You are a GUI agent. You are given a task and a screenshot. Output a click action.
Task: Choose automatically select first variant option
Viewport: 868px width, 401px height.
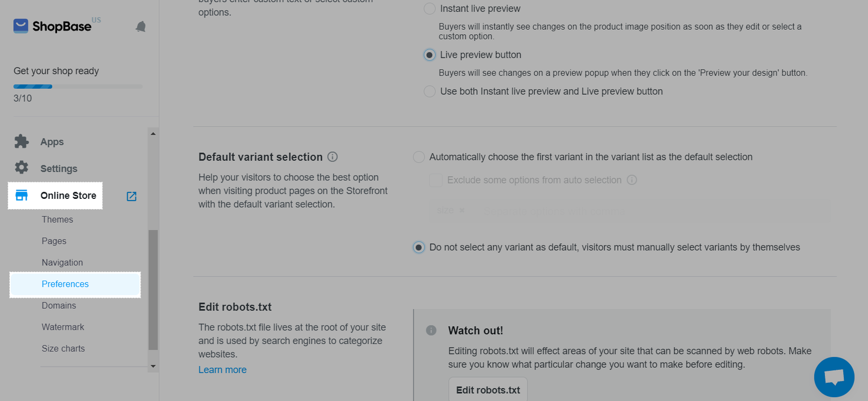pyautogui.click(x=419, y=157)
